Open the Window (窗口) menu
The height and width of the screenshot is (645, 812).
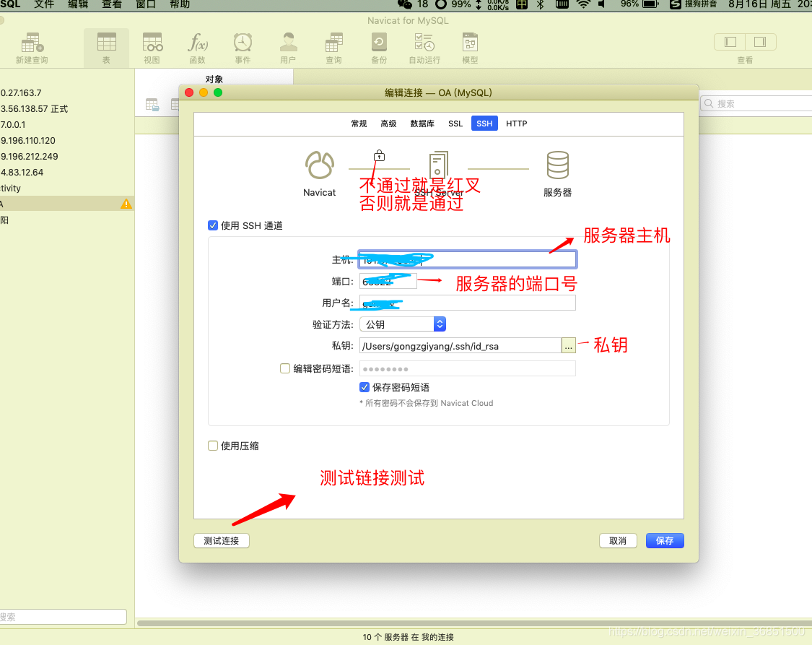point(146,4)
